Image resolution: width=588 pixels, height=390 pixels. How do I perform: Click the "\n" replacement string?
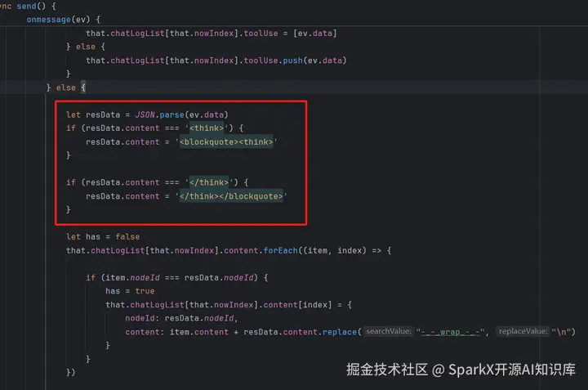click(x=561, y=332)
